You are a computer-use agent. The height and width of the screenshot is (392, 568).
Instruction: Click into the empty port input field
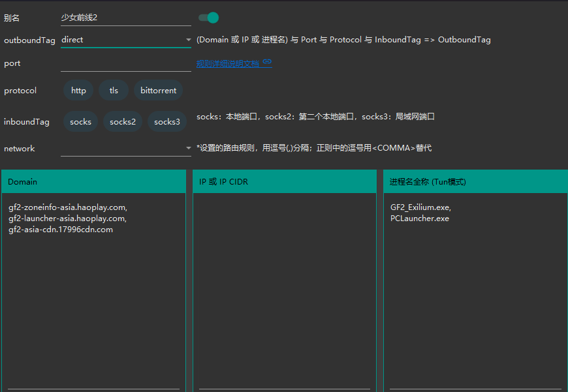coord(126,63)
